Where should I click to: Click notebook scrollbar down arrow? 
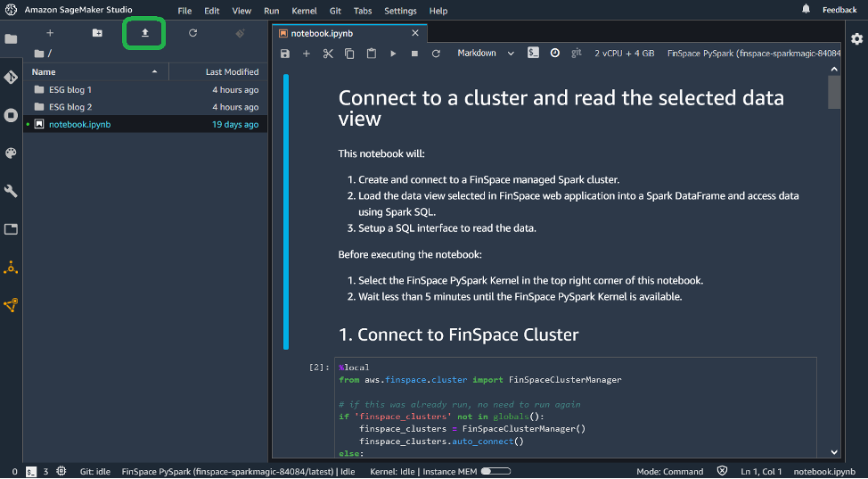[834, 452]
